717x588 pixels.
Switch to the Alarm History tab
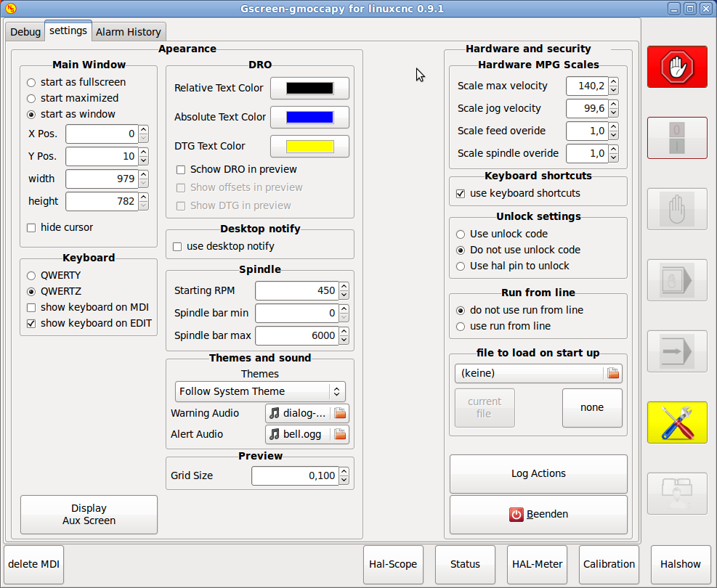pos(129,32)
